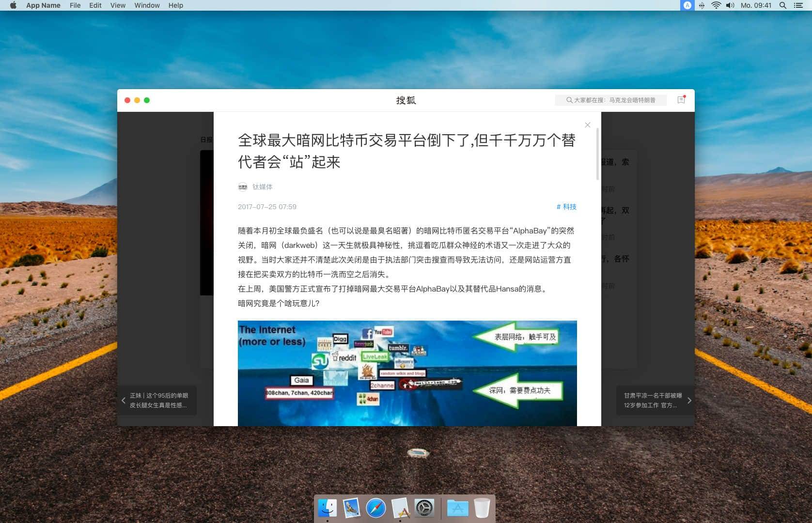Click the article vertical scrollbar
Screen dimensions: 812x523
(597, 154)
